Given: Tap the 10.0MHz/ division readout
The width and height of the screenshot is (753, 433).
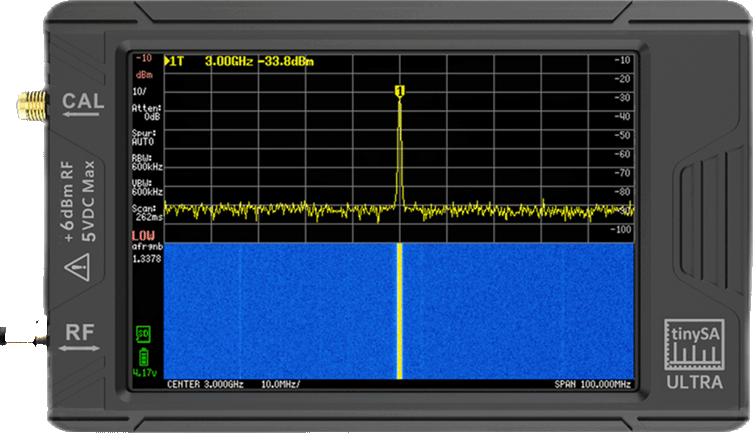Looking at the screenshot, I should click(x=281, y=385).
